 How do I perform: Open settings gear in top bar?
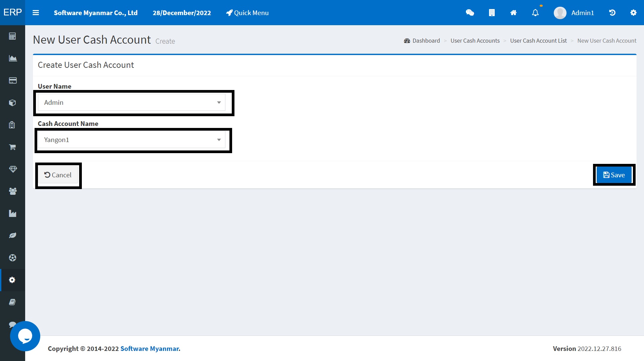633,13
